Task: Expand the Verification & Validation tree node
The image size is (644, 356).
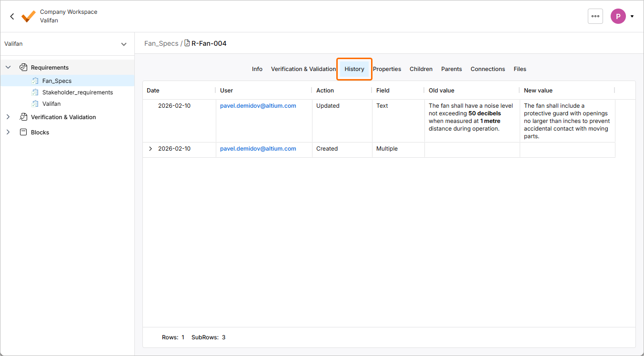Action: 8,117
